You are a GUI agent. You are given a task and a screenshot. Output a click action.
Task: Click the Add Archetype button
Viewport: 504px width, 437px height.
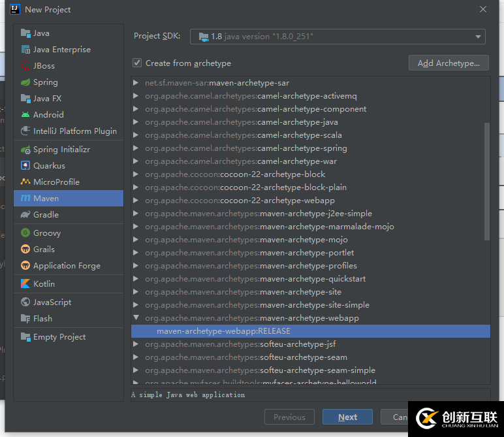(x=449, y=63)
